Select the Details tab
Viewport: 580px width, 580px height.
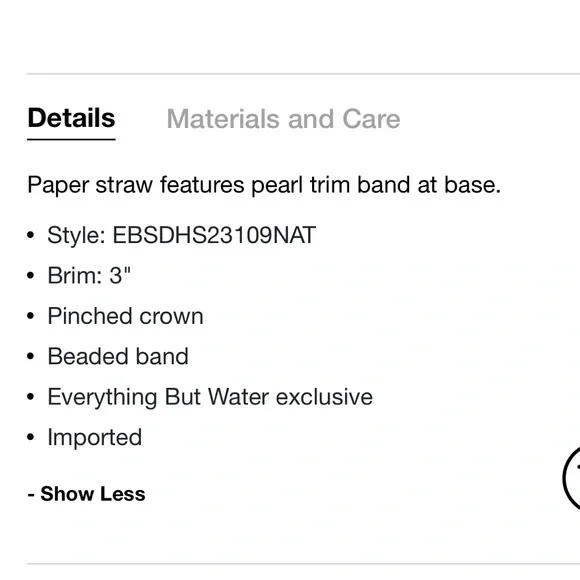(71, 118)
